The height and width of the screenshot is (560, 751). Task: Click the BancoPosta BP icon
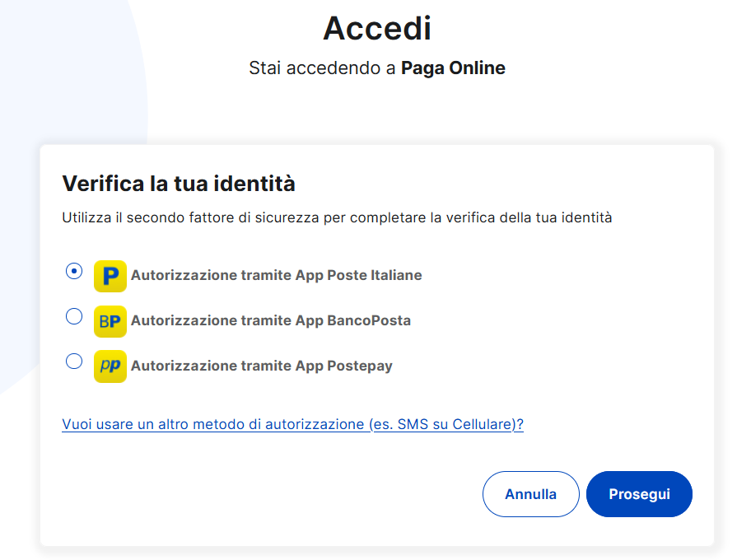coord(110,321)
